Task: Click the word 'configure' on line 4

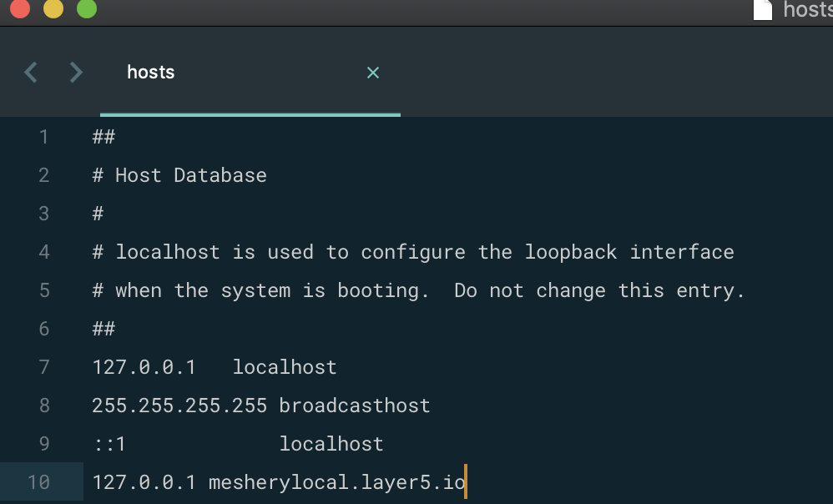Action: coord(413,253)
